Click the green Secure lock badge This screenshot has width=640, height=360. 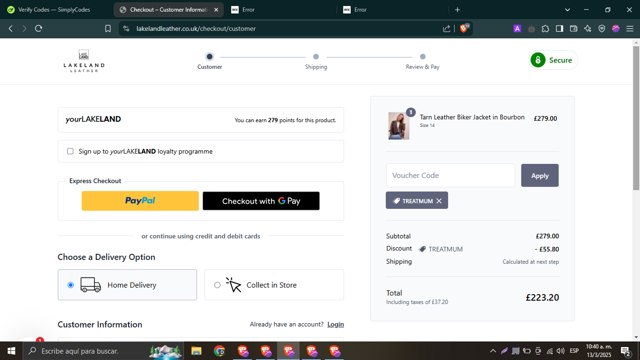tap(553, 60)
